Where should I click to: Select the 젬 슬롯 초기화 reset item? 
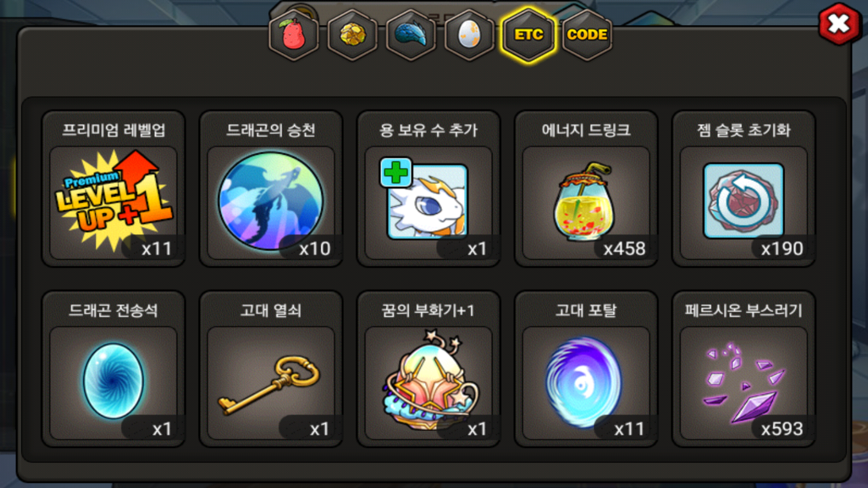point(744,189)
